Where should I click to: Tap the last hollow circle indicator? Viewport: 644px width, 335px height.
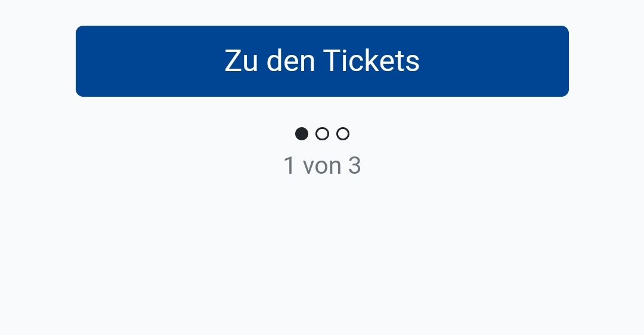coord(343,134)
